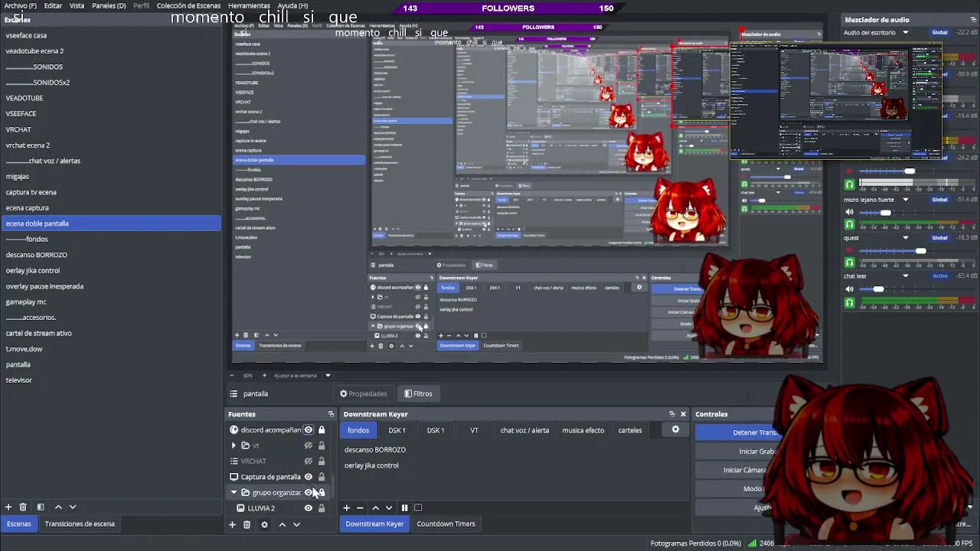The image size is (980, 551).
Task: Open Downstream Keyer settings gear
Action: point(675,429)
